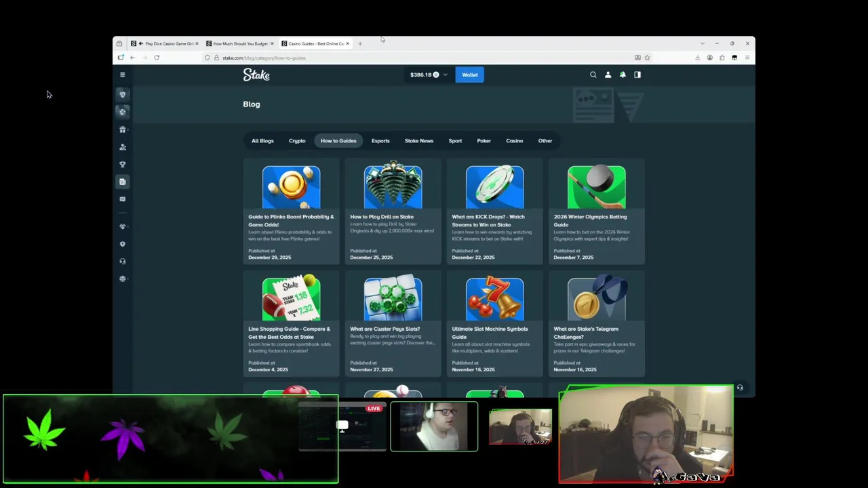Select the Casino category tab

click(x=514, y=141)
